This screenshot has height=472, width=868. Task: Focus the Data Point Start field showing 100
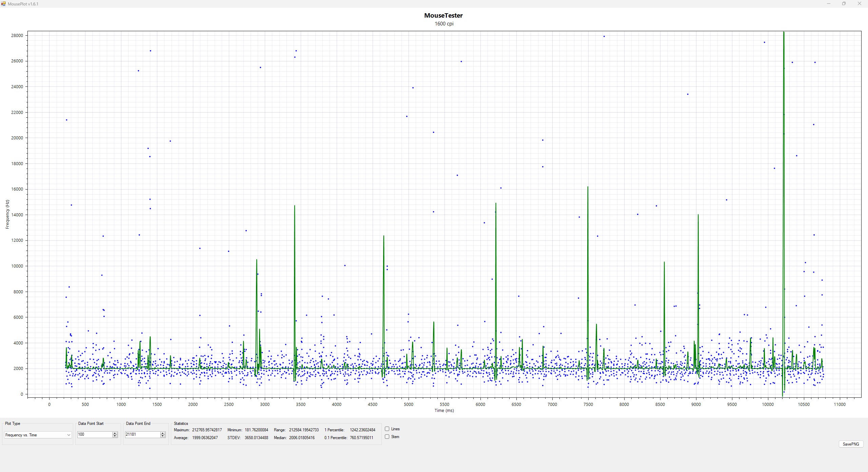pyautogui.click(x=95, y=434)
